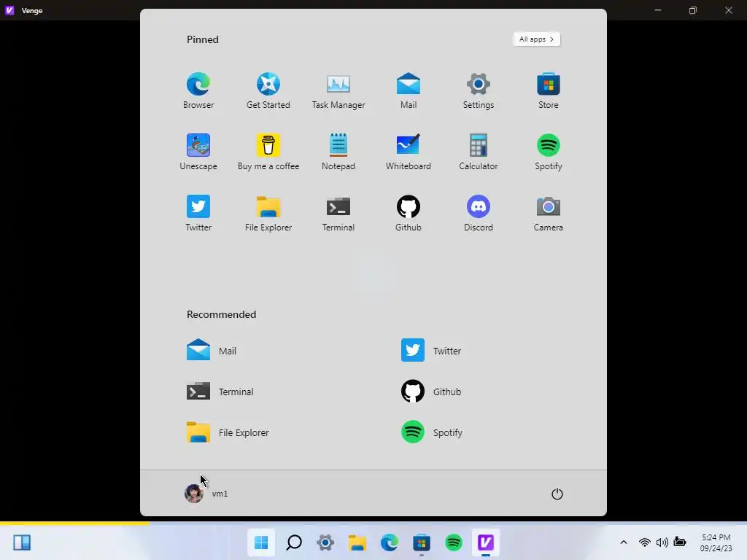Open the pinned Github app
747x560 pixels.
click(409, 214)
